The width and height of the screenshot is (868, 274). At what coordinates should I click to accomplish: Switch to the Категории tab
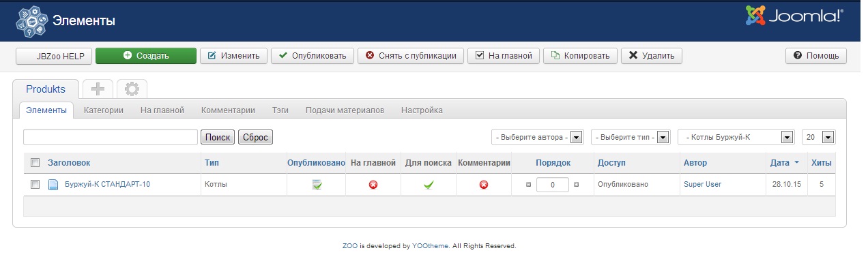pos(104,110)
